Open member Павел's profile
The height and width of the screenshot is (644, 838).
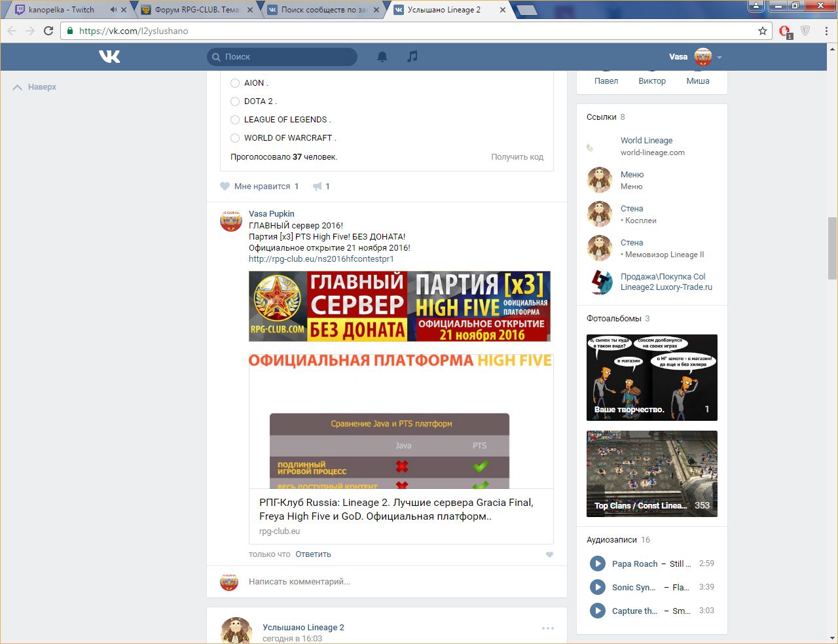point(606,81)
